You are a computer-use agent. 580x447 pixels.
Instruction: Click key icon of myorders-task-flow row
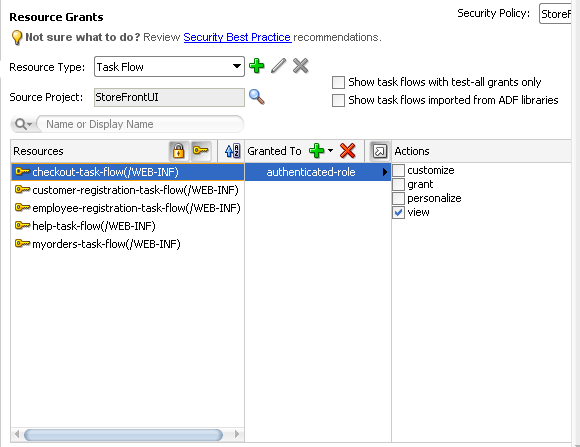click(22, 243)
